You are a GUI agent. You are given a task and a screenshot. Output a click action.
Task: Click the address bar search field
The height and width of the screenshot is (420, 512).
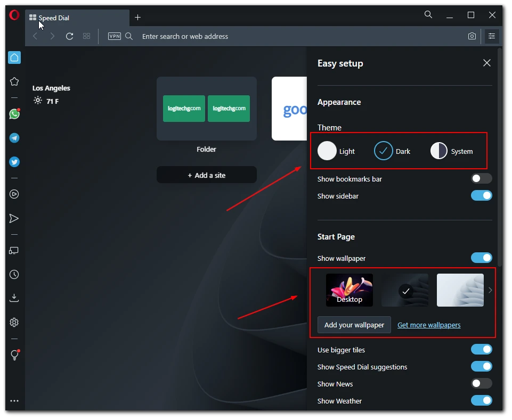pos(294,36)
